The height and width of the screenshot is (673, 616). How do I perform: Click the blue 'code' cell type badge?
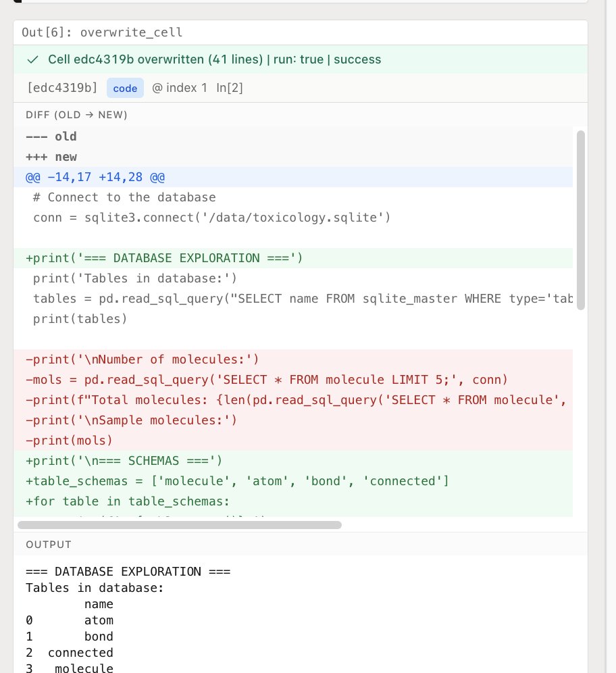(x=125, y=88)
